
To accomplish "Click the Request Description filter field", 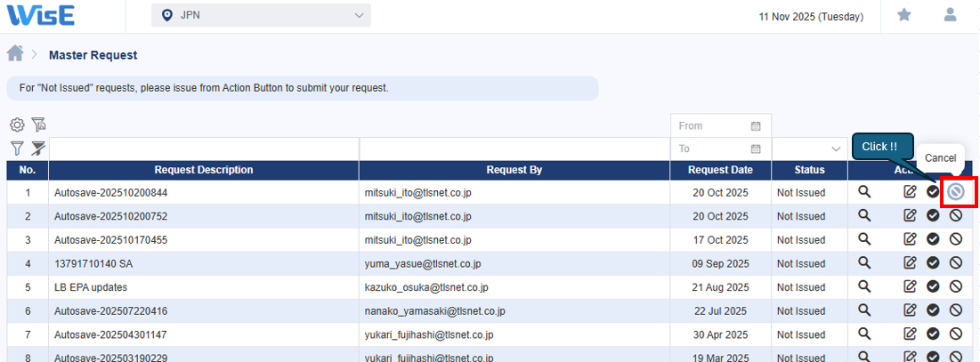I will 204,149.
